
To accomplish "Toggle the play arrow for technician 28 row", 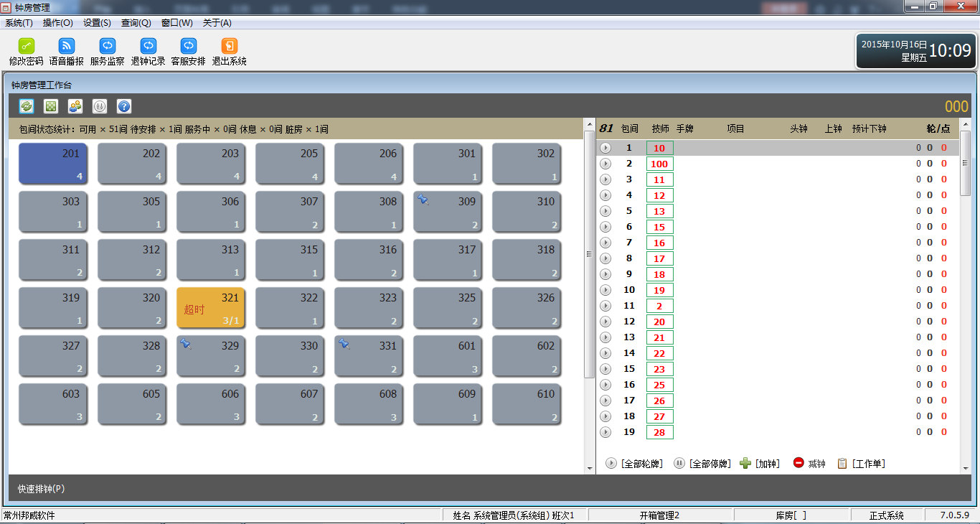I will point(606,432).
